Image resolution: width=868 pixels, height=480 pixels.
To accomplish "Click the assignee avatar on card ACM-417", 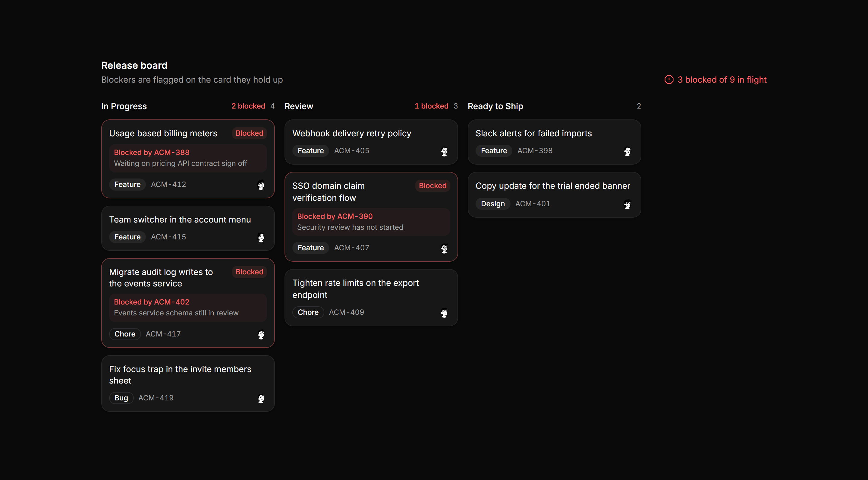I will (x=261, y=334).
